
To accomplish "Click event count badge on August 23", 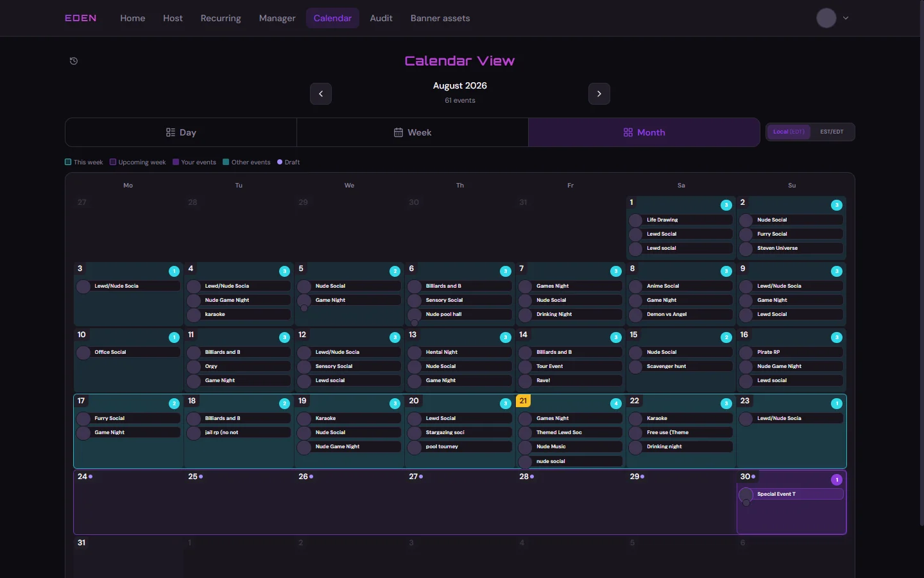I will (837, 403).
